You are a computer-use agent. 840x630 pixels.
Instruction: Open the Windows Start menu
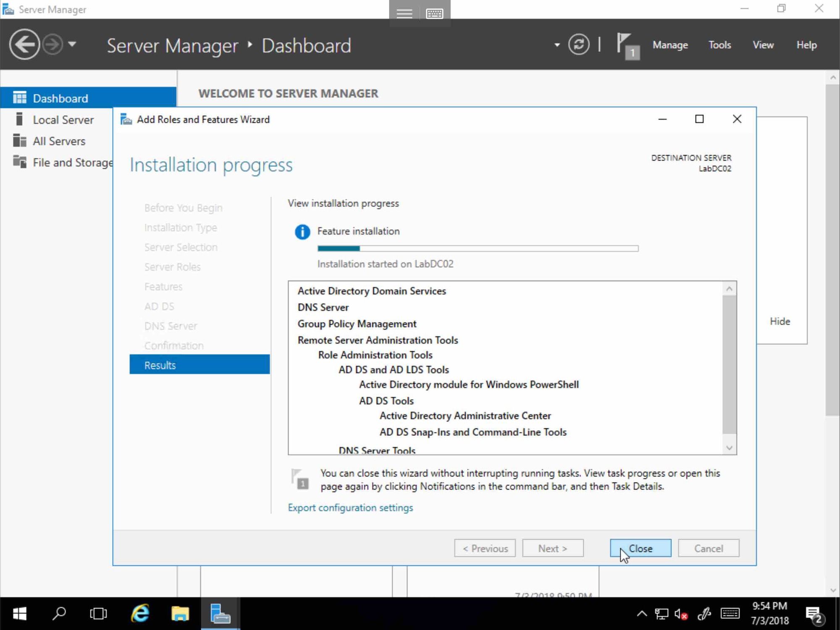(19, 614)
